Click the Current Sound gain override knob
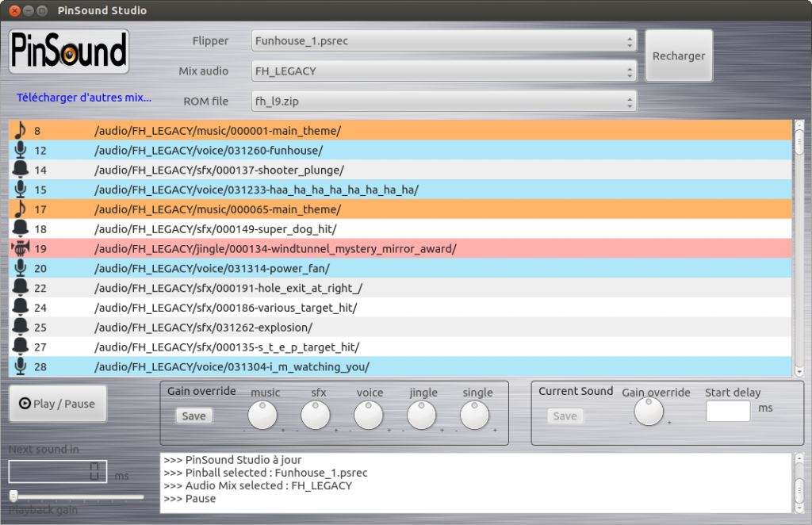 [x=649, y=411]
